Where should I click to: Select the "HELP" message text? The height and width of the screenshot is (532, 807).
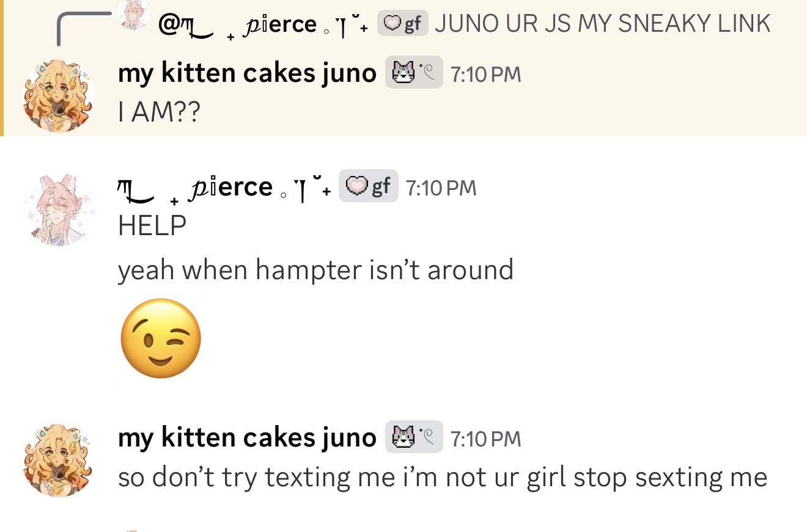point(152,226)
